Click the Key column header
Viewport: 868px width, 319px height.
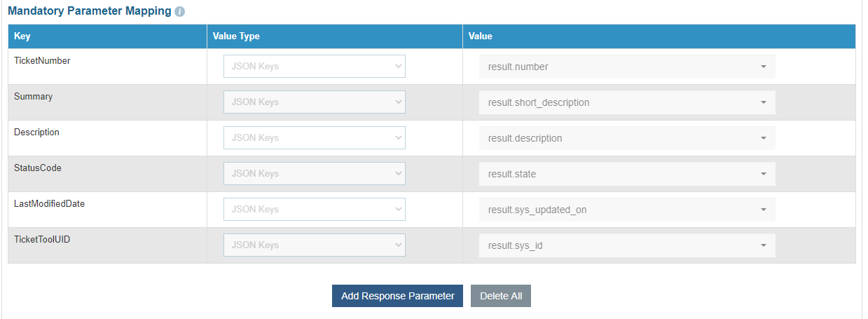click(x=22, y=36)
